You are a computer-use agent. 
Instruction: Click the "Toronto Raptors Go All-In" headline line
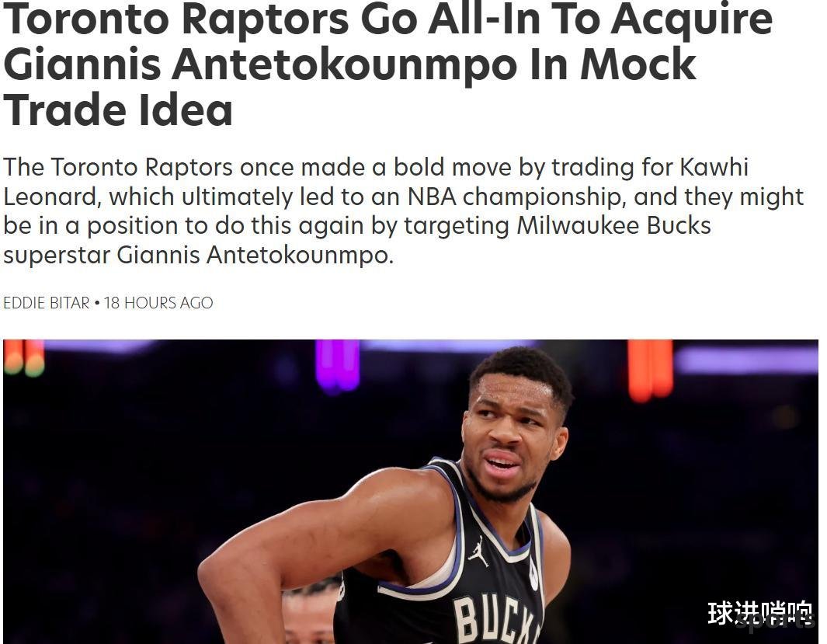tap(388, 20)
